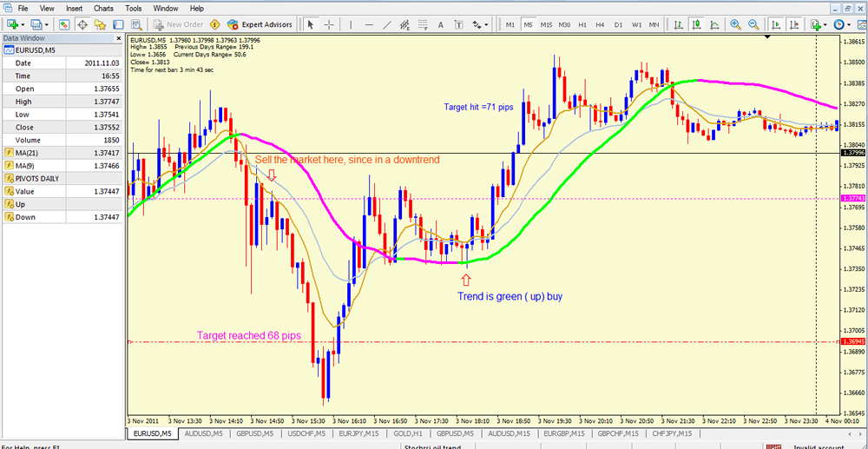Switch chart to M1 timeframe
868x449 pixels.
point(510,24)
